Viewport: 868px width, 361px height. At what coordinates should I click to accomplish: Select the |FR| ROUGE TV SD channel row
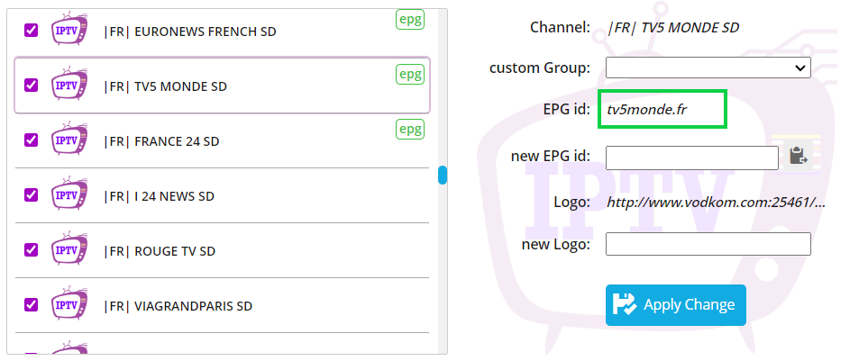pyautogui.click(x=222, y=250)
